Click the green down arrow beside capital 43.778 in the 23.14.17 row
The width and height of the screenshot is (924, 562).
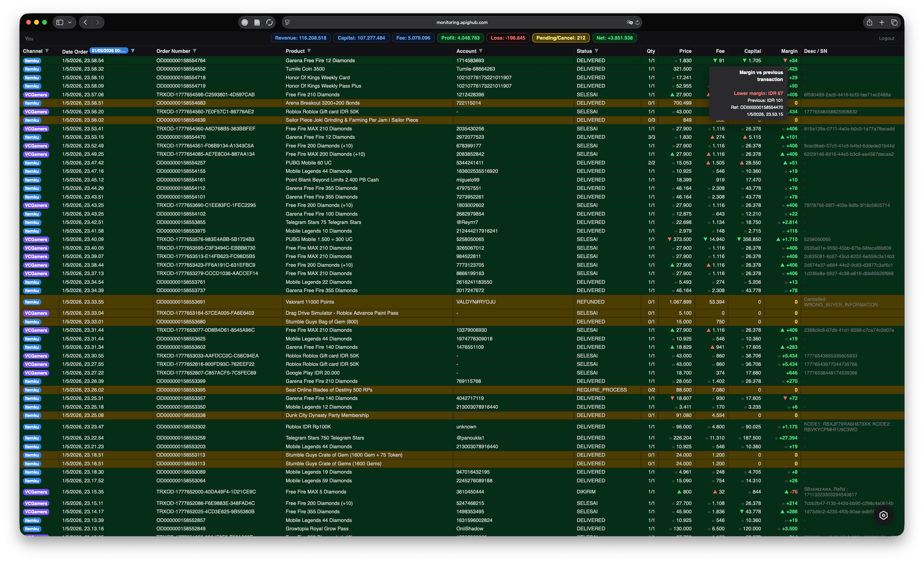(741, 512)
